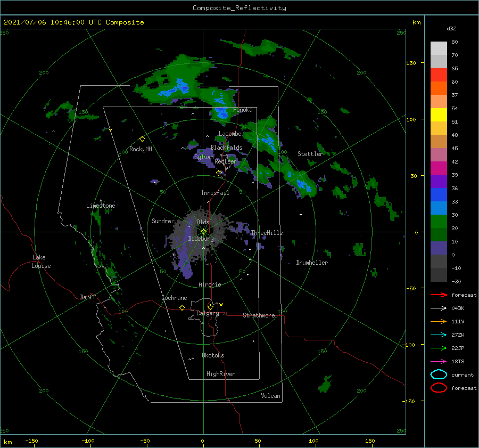Click the Ponoka city label

[243, 110]
